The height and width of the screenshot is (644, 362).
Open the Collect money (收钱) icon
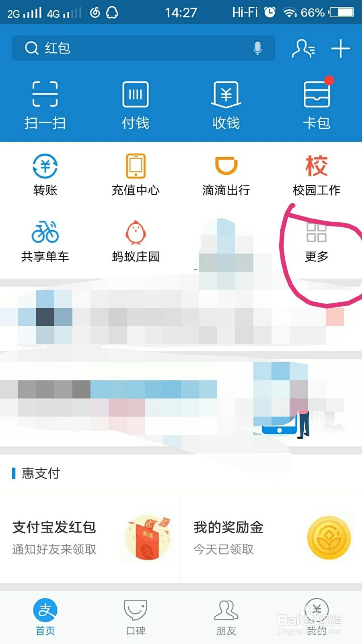tap(226, 105)
